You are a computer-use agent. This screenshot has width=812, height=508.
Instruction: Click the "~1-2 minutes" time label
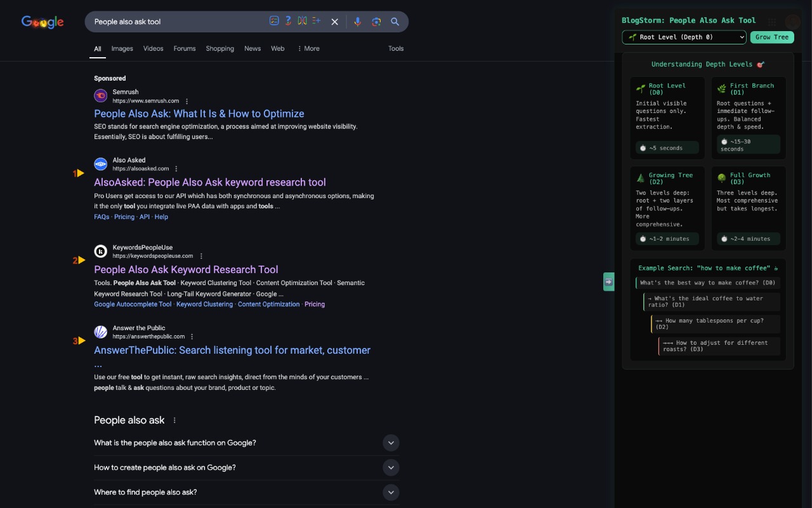coord(667,239)
